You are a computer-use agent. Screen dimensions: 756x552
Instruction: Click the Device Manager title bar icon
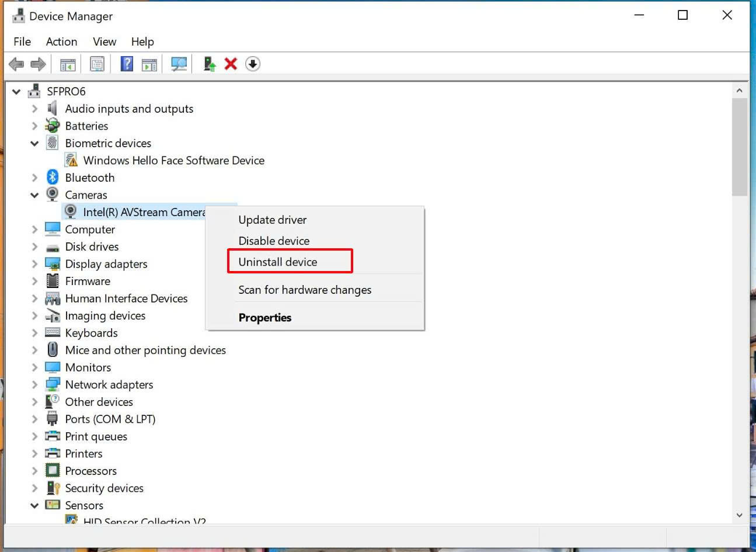click(x=18, y=16)
